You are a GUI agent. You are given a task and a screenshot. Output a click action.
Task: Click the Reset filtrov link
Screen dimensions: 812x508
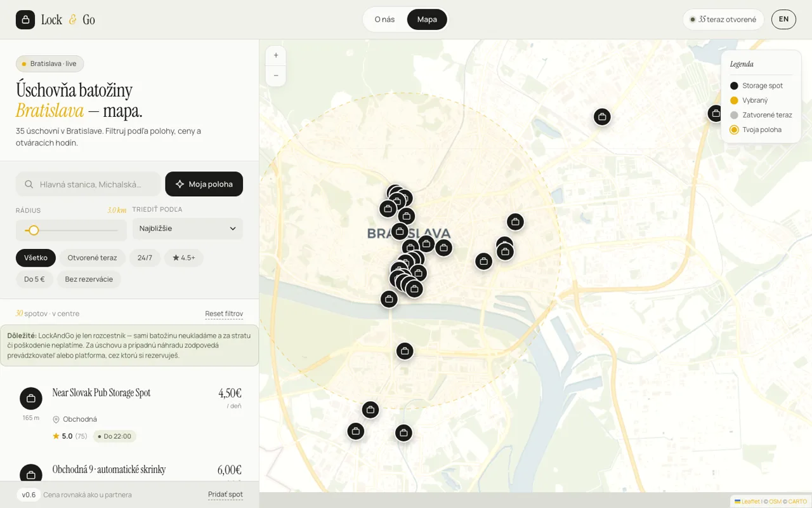click(x=224, y=314)
